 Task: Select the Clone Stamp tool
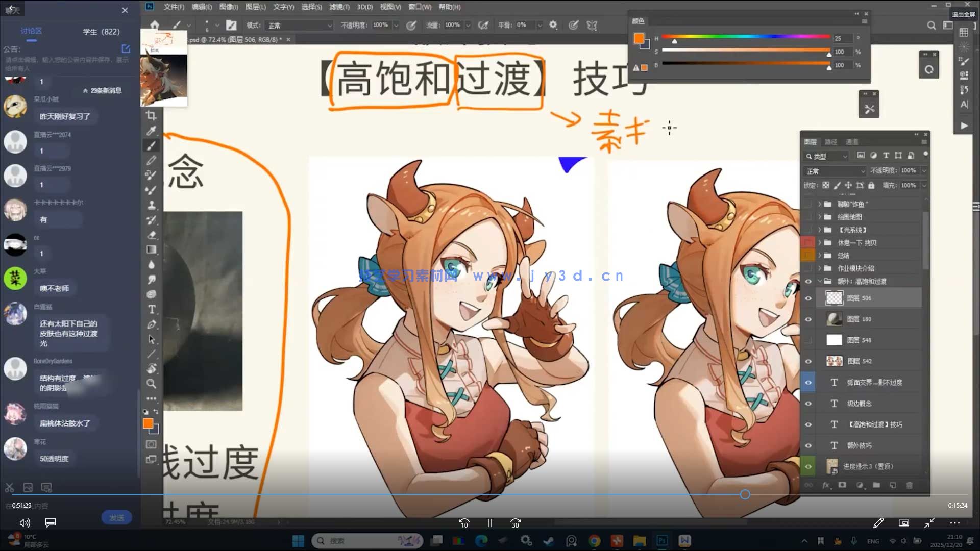151,204
